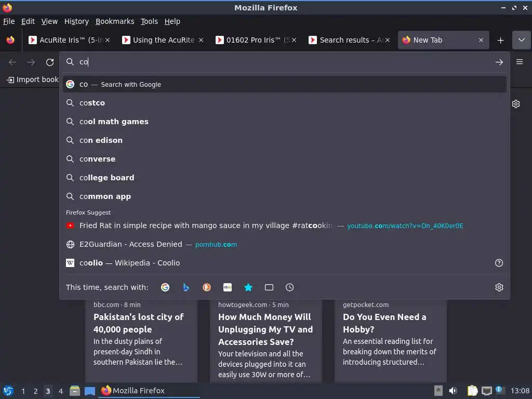Search this time with eBay icon
This screenshot has height=399, width=532.
click(228, 287)
